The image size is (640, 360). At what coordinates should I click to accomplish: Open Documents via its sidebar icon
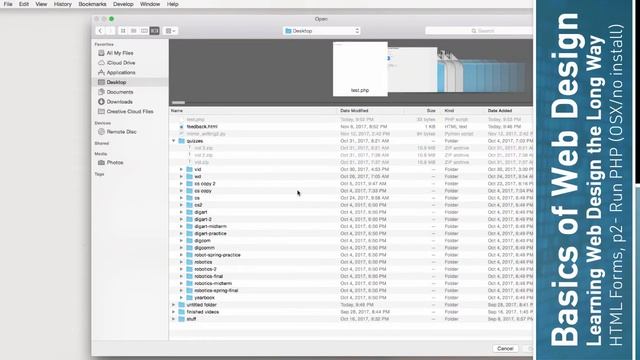(x=101, y=92)
